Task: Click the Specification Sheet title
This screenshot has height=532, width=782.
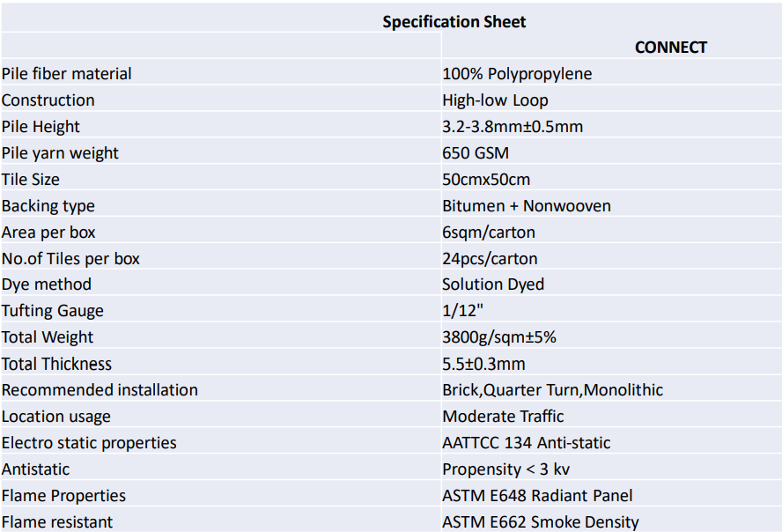Action: pyautogui.click(x=454, y=22)
